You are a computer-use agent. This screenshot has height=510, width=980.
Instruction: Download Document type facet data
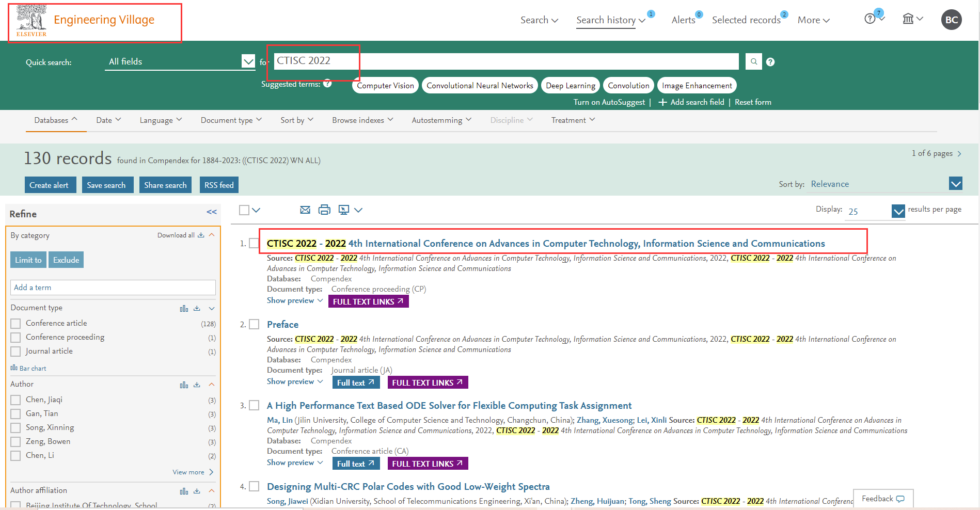click(x=197, y=309)
